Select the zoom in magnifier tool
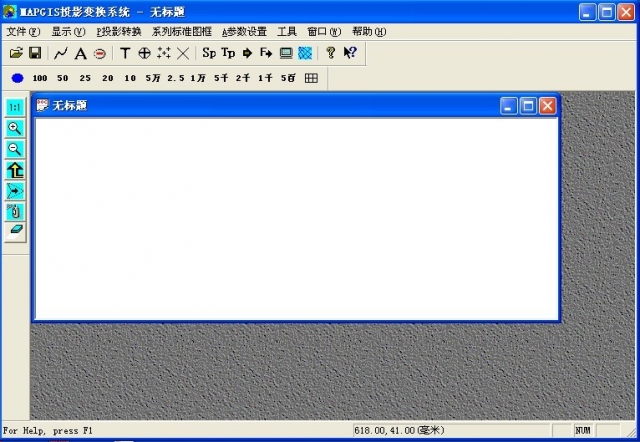Screen dimensions: 640x442 15,128
